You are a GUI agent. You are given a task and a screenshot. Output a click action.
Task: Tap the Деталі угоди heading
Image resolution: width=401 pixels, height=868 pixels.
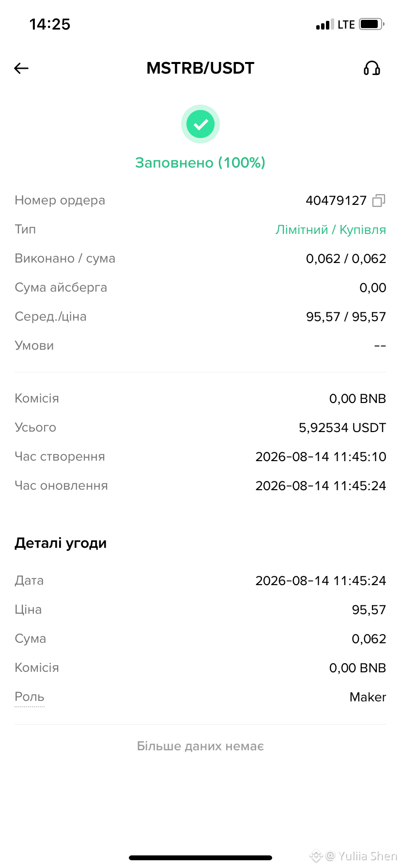point(61,543)
